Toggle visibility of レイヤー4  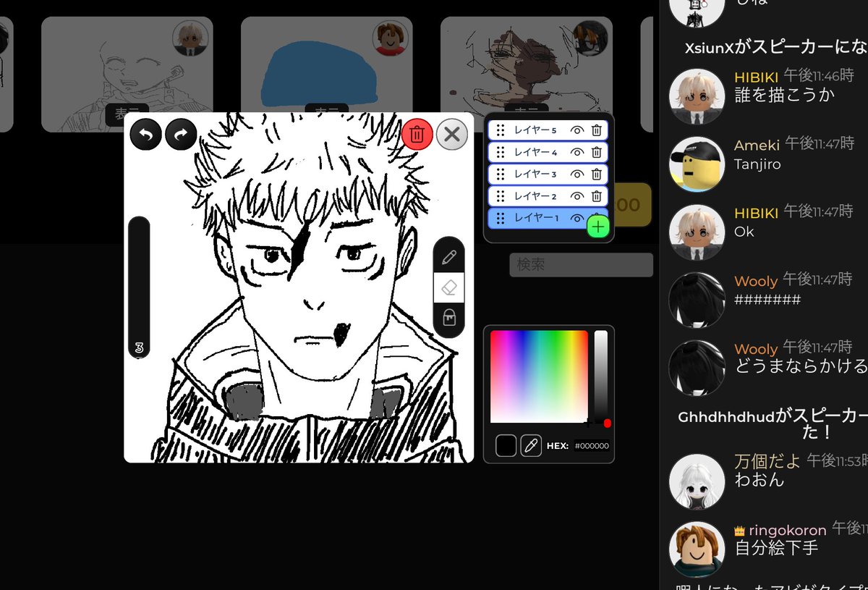(x=576, y=152)
